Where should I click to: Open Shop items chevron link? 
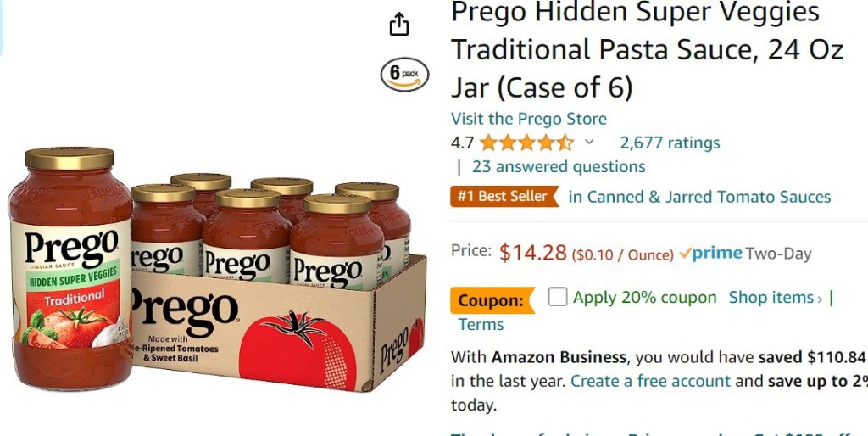[x=776, y=298]
